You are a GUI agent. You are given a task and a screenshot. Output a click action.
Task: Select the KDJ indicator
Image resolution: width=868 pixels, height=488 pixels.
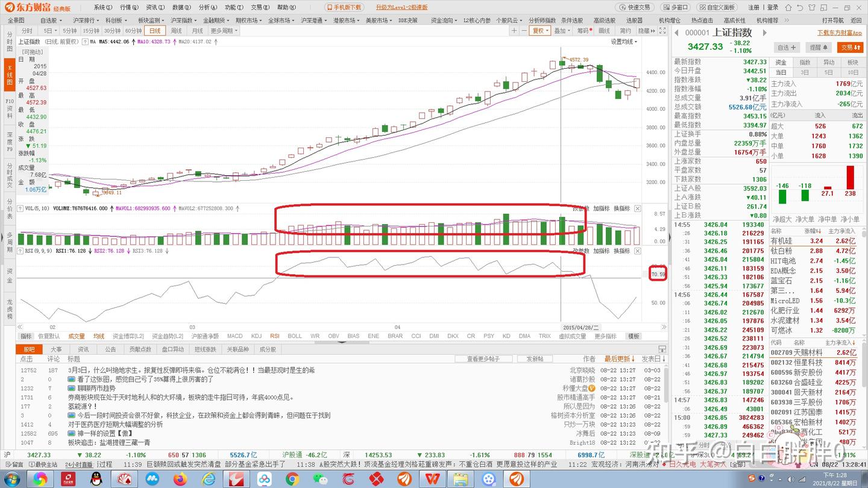pos(256,336)
